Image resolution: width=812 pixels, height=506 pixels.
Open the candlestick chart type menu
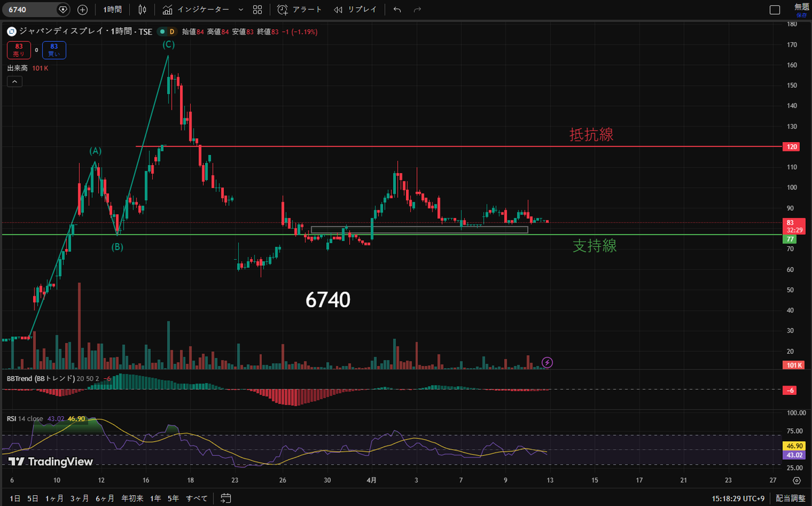[x=141, y=10]
